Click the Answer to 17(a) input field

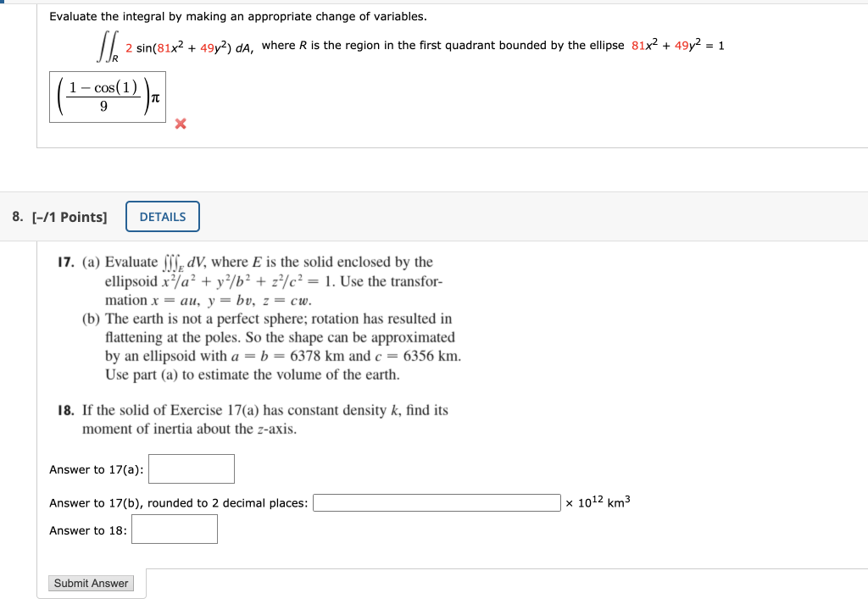click(x=191, y=468)
